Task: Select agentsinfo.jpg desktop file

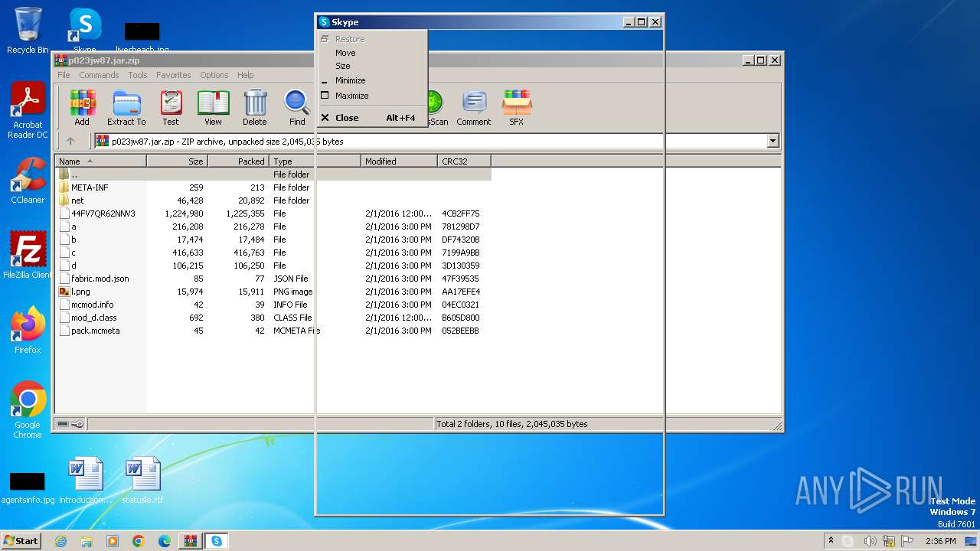Action: (x=28, y=487)
